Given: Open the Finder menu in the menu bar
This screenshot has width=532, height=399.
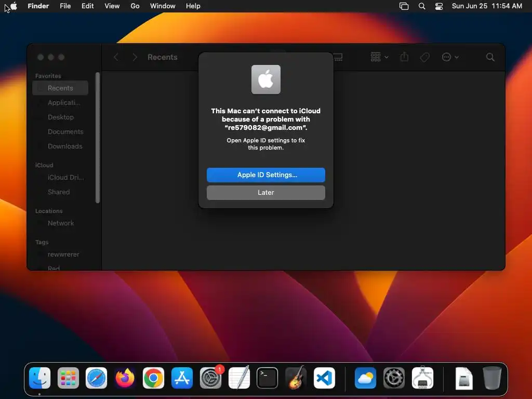Looking at the screenshot, I should click(38, 6).
